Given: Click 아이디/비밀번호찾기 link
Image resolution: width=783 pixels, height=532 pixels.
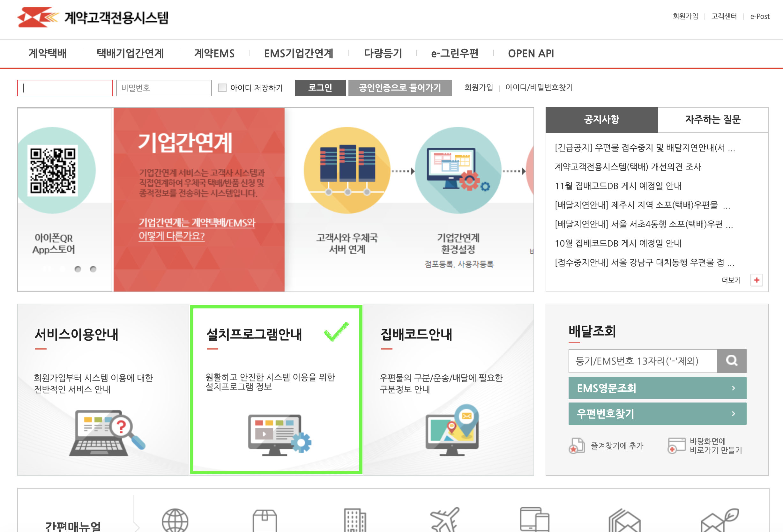Looking at the screenshot, I should click(539, 87).
